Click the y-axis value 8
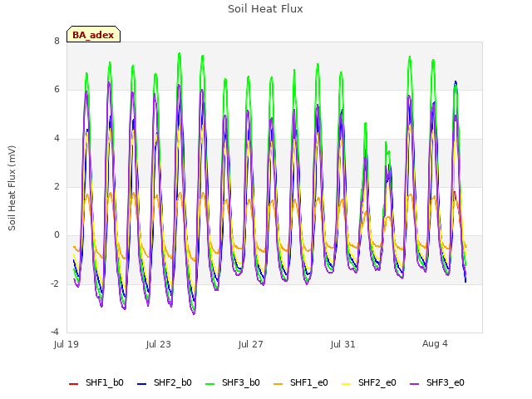The height and width of the screenshot is (399, 532). point(57,41)
